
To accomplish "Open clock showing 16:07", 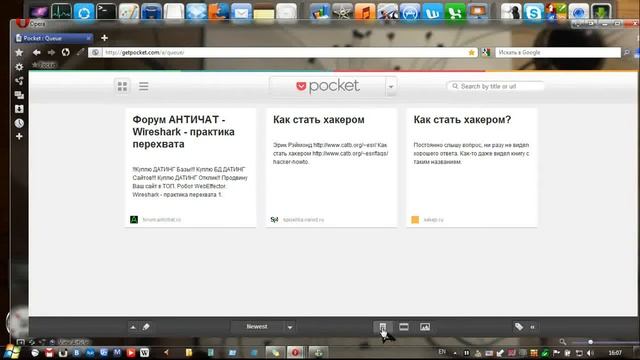I will tap(615, 353).
